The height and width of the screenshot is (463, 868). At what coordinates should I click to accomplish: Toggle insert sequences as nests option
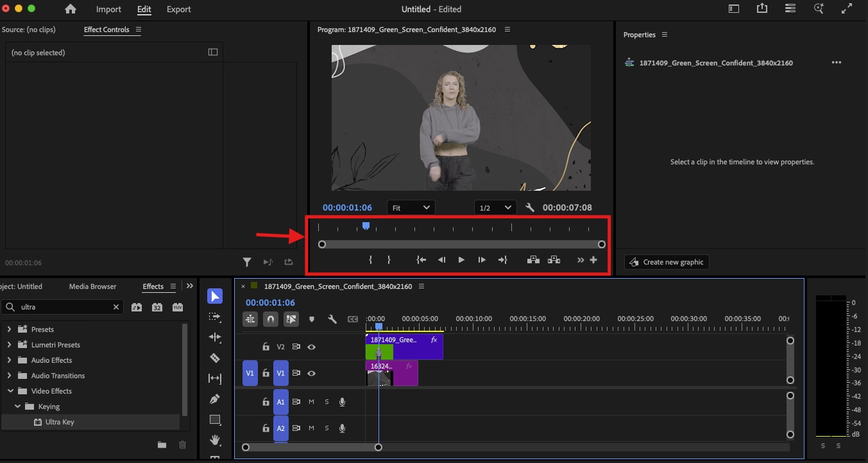(x=250, y=319)
